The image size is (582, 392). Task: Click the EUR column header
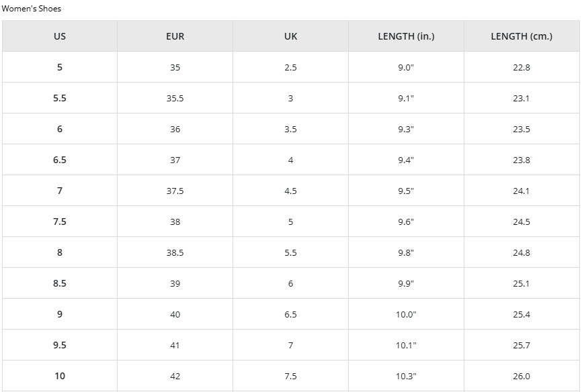pos(175,36)
